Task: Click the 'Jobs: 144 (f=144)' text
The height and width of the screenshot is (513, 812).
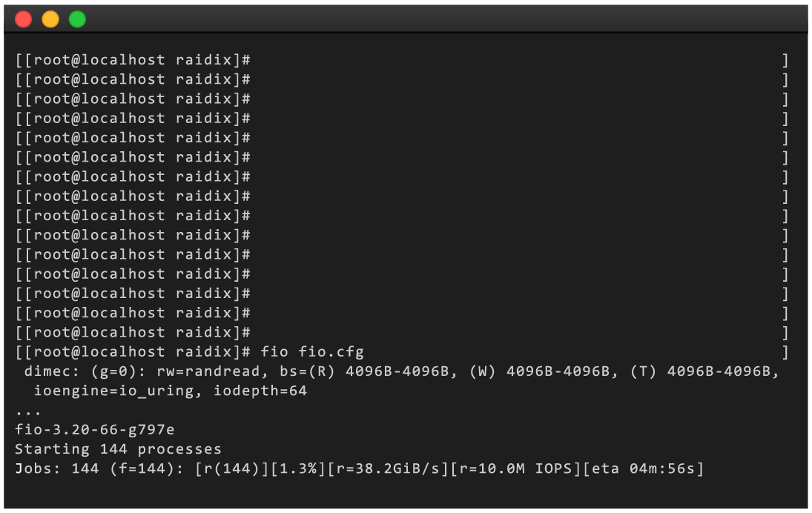Action: click(x=97, y=469)
